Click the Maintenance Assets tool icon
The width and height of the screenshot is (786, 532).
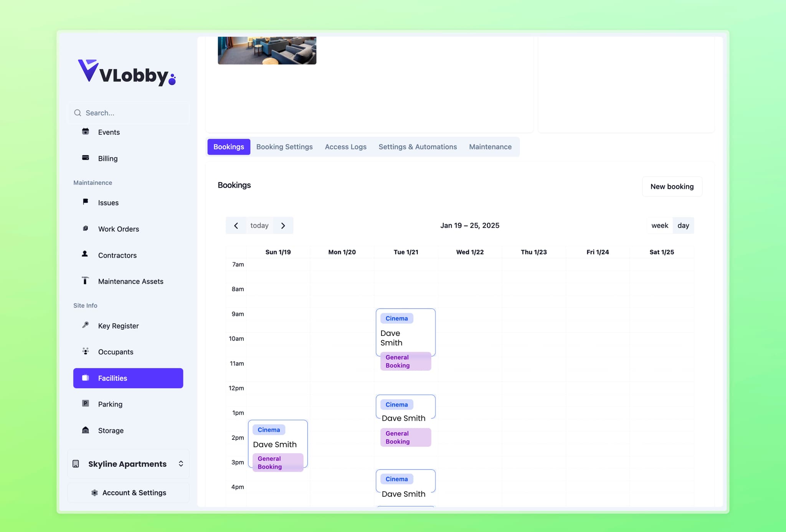(85, 281)
